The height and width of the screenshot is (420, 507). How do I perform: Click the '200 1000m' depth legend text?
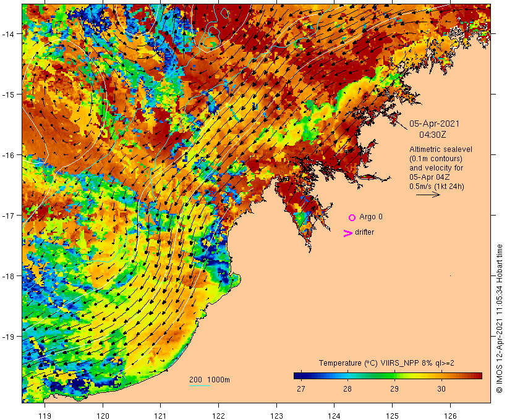[210, 380]
